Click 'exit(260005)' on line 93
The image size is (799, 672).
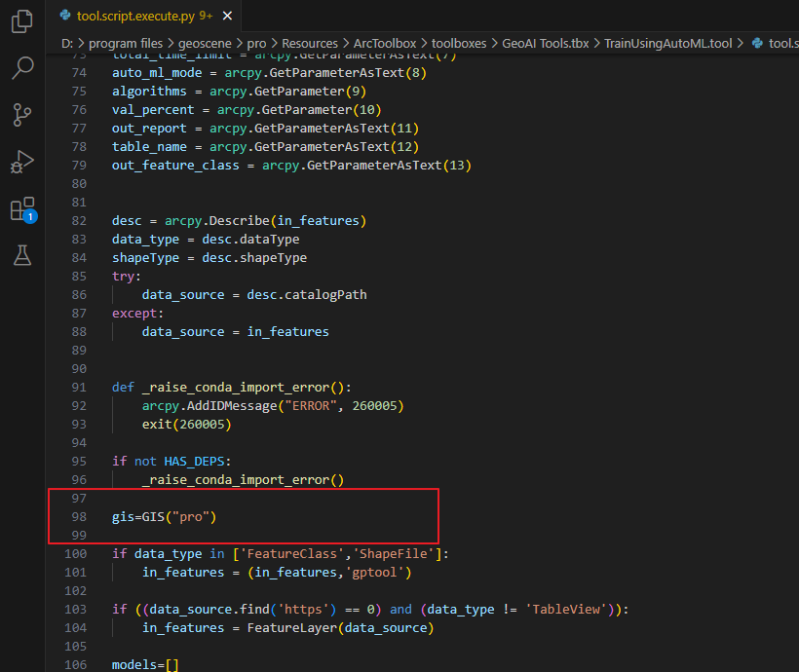pos(186,424)
